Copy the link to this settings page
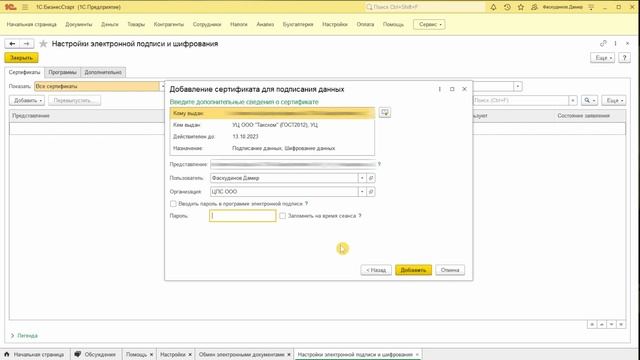640x360 pixels. pyautogui.click(x=603, y=43)
